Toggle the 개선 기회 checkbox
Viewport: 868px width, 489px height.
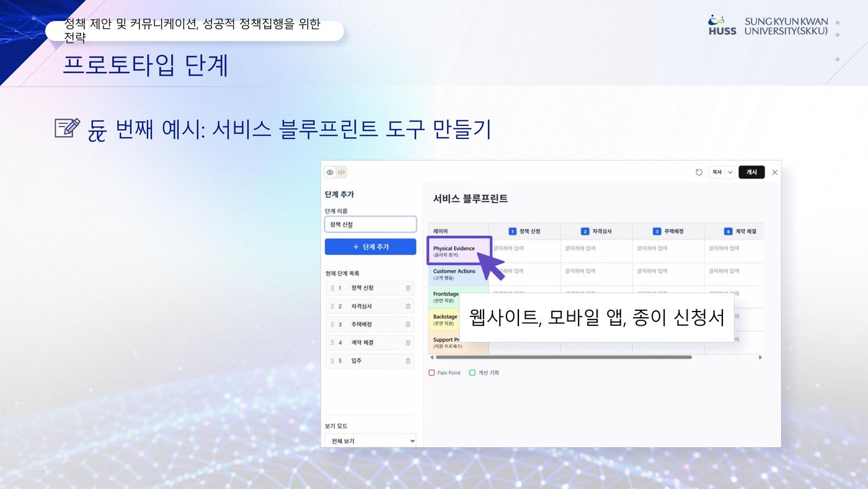(472, 373)
